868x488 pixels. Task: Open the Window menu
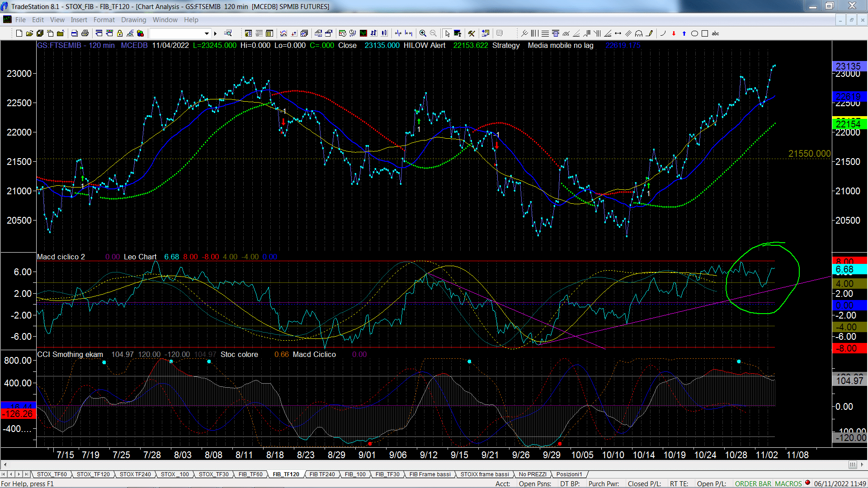(x=165, y=20)
